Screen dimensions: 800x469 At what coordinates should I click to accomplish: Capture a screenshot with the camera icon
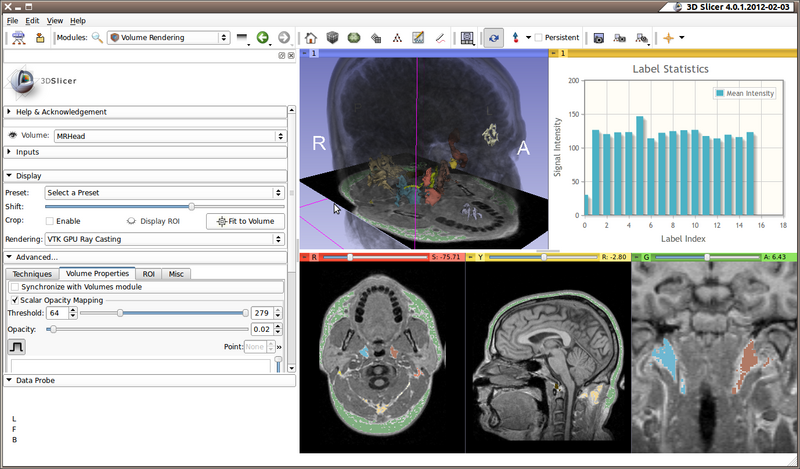tap(599, 38)
